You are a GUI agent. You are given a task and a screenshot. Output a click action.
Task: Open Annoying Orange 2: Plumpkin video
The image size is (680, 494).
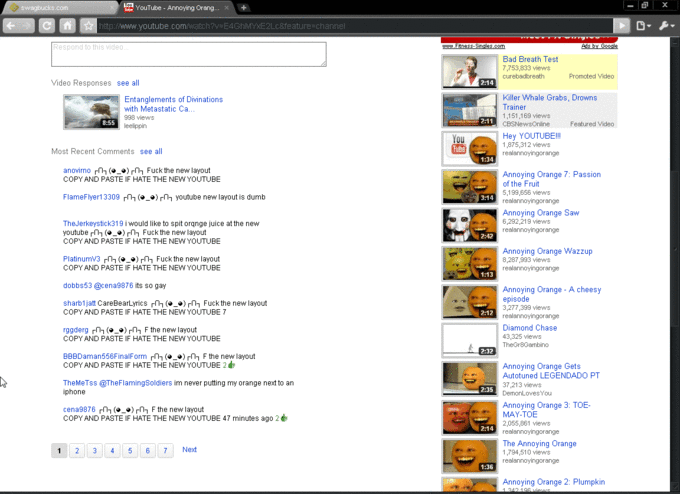coord(553,482)
